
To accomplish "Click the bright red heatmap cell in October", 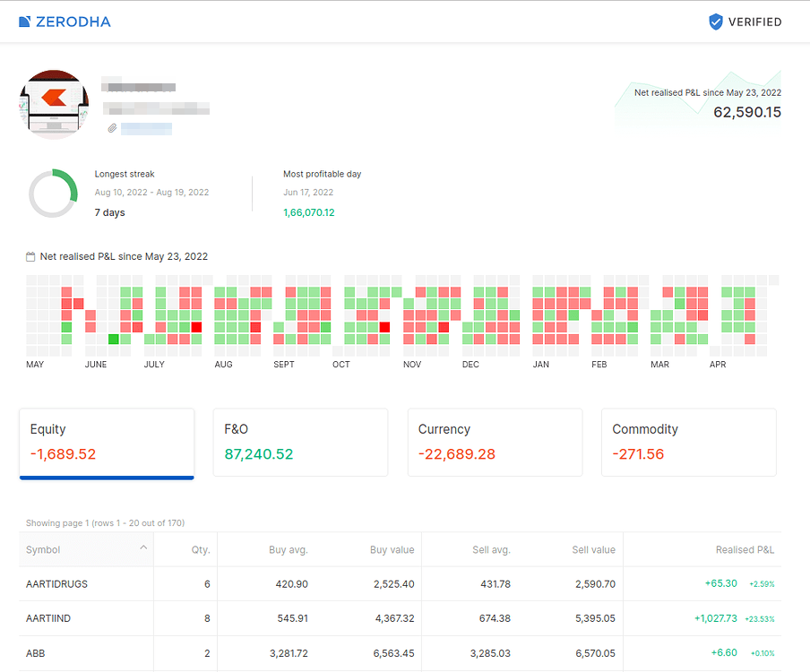I will pos(384,327).
